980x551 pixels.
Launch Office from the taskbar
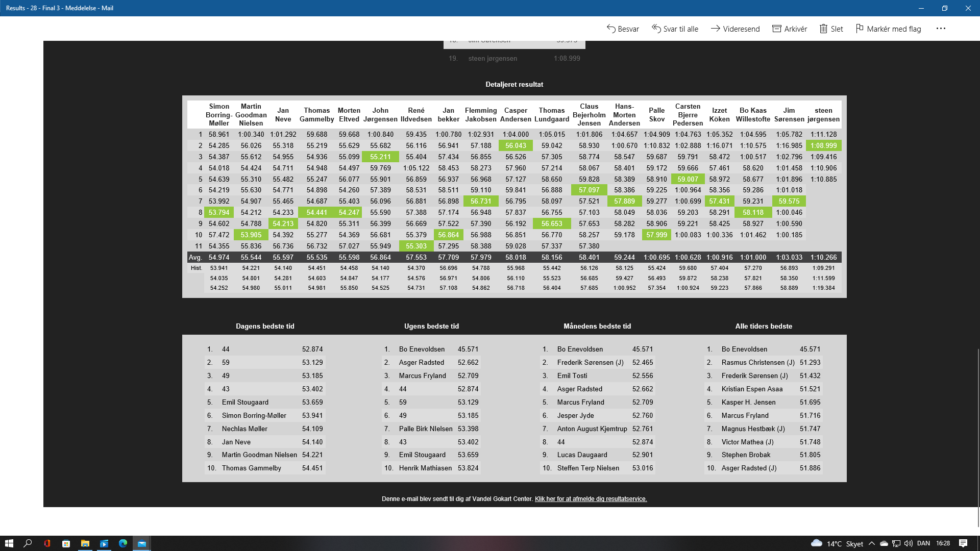click(47, 543)
